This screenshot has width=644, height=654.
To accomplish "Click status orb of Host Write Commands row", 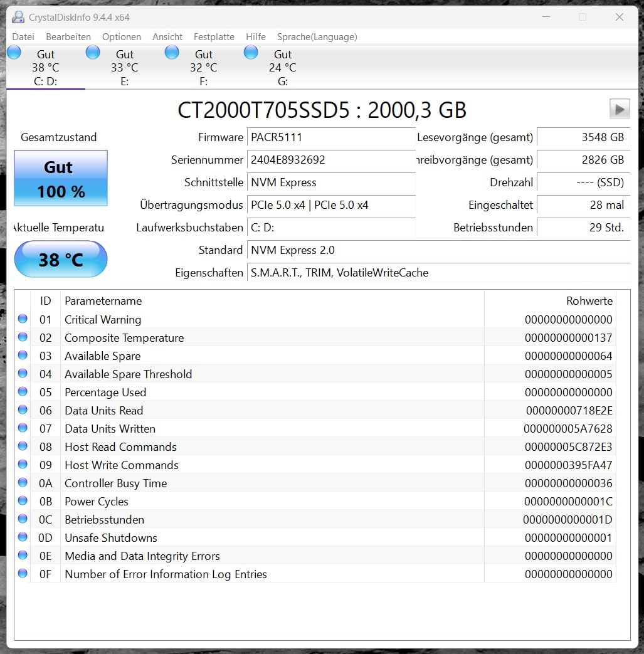I will 23,464.
